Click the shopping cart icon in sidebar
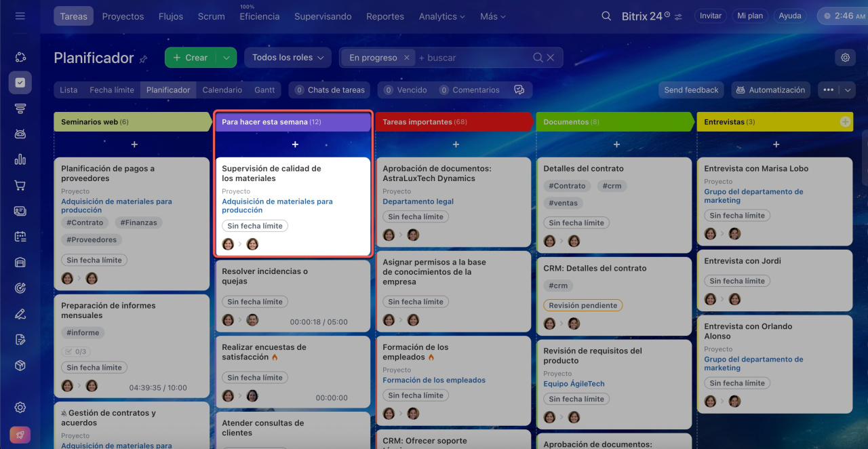This screenshot has width=868, height=449. pyautogui.click(x=20, y=185)
